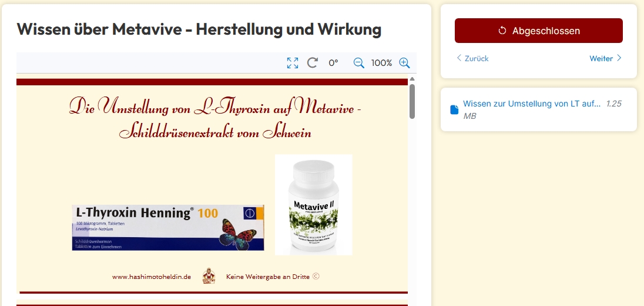Viewport: 644px width, 306px height.
Task: Click the document viewer scrollbar thumb
Action: (x=412, y=101)
